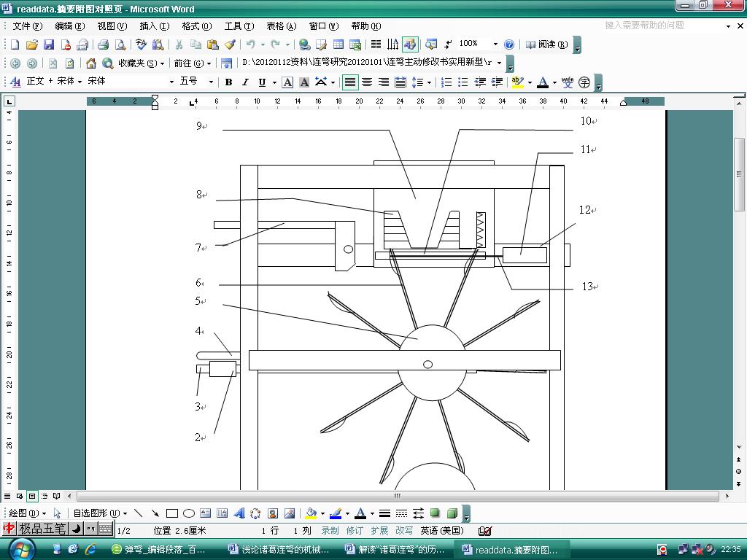
Task: Open Print Preview from the toolbar
Action: coord(120,44)
